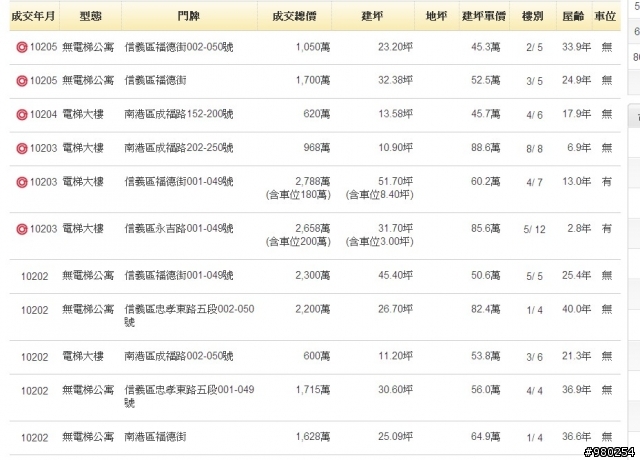Click the date 10204
640x460 pixels.
(x=43, y=115)
